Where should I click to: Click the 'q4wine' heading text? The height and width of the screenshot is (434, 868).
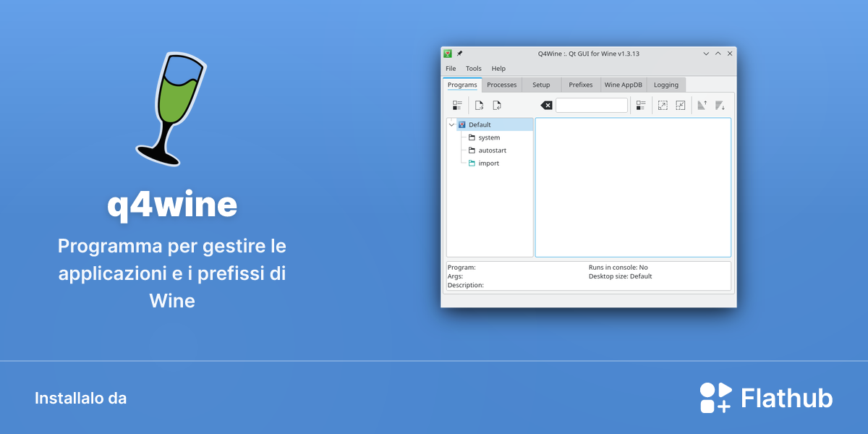coord(172,205)
